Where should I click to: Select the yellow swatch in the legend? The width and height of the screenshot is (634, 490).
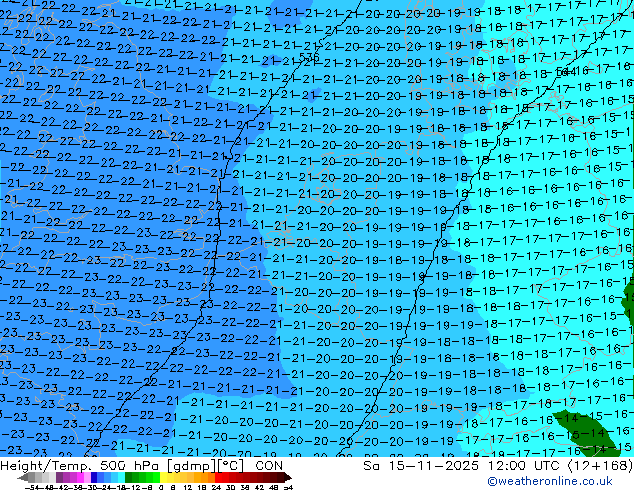[163, 478]
